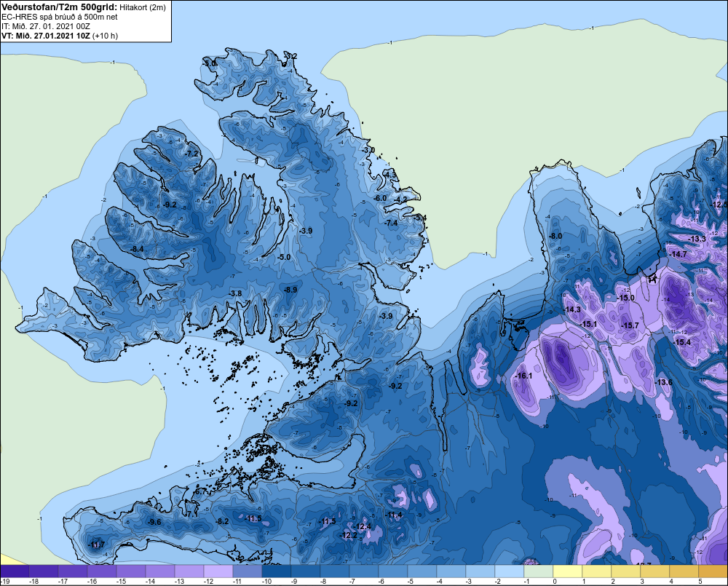Click the '5' label on the legend scale

(x=700, y=582)
